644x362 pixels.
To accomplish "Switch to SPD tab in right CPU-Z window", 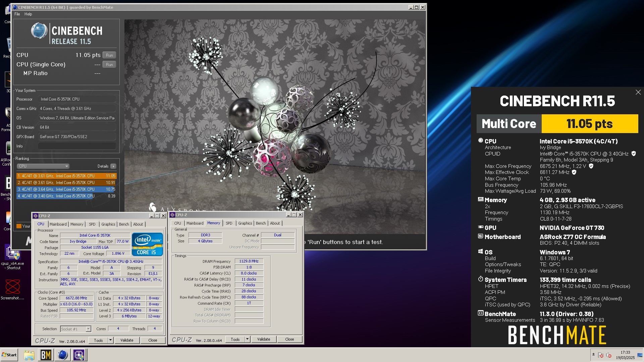I will coord(229,223).
